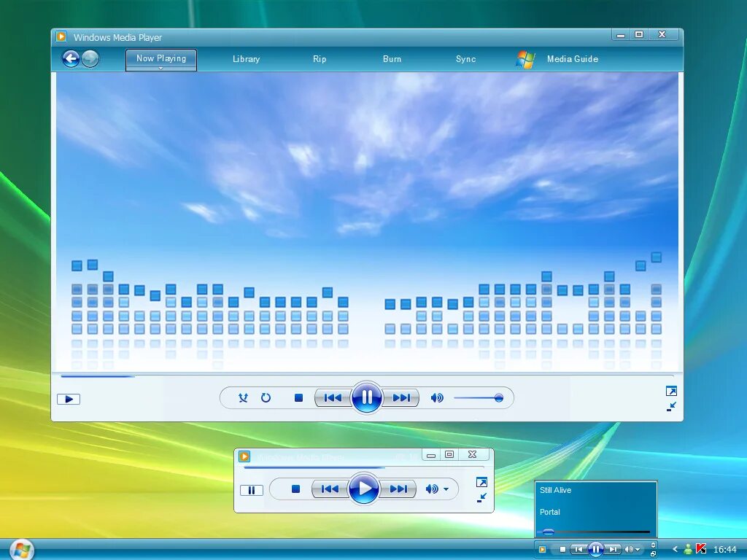
Task: Pause playback from the taskbar toolbar
Action: tap(596, 549)
